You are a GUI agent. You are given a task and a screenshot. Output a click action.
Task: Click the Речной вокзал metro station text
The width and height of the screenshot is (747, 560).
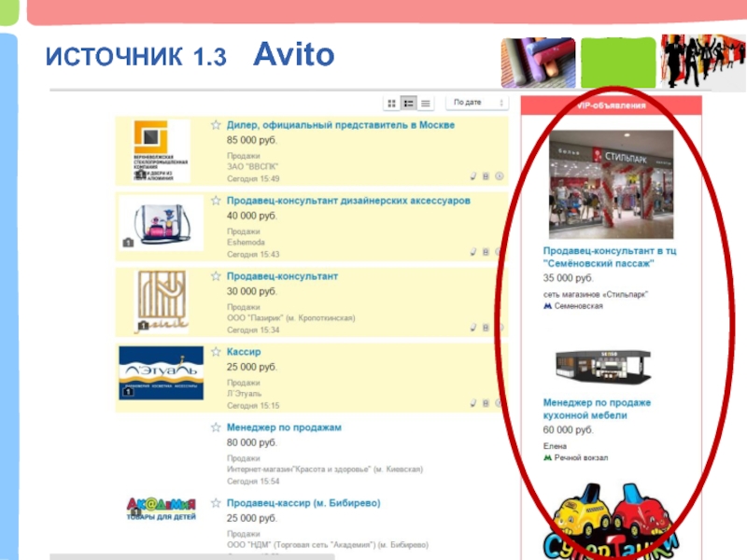pos(581,457)
